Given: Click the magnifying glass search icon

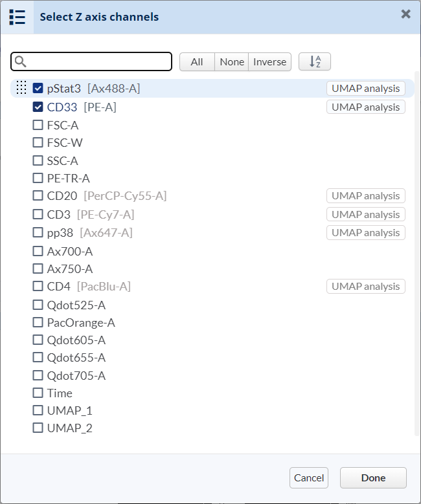Looking at the screenshot, I should pyautogui.click(x=20, y=61).
